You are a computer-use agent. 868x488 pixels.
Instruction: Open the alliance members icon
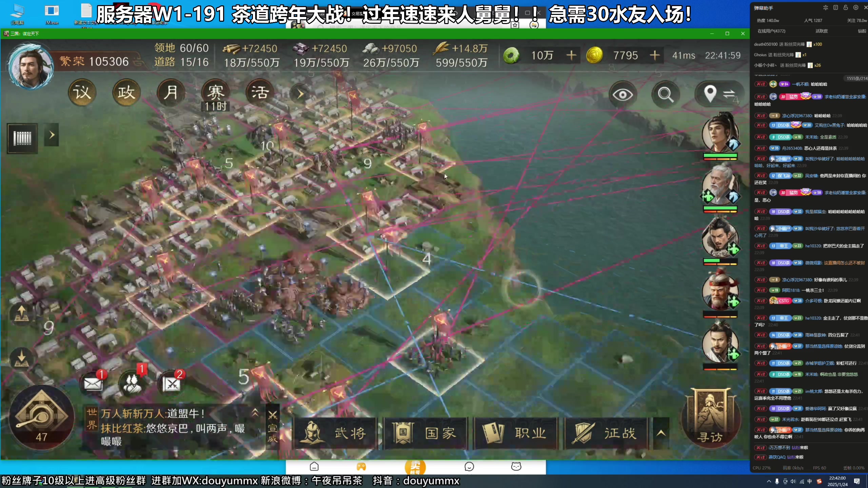[x=133, y=384]
